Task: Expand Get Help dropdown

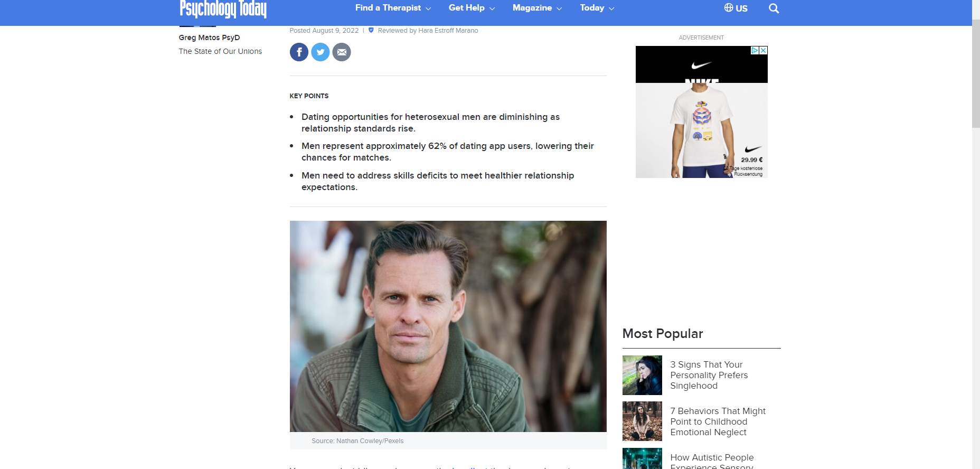Action: (x=472, y=8)
